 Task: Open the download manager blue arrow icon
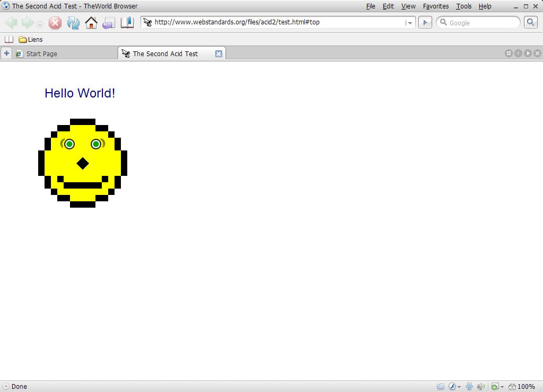469,387
